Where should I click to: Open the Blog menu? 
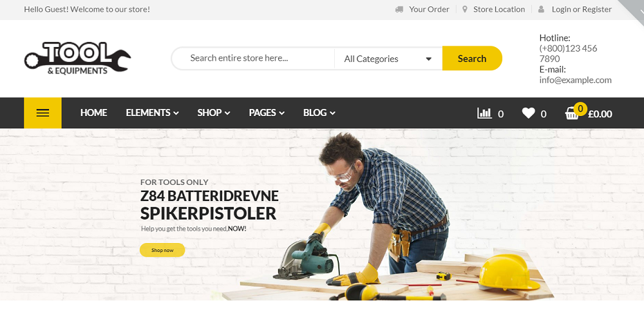[x=319, y=113]
